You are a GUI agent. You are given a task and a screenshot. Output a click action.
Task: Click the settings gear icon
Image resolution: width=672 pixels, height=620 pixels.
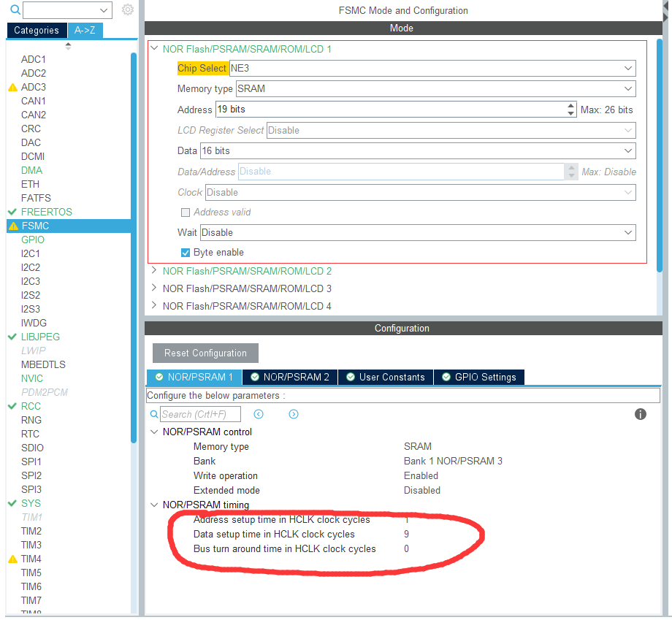[x=127, y=10]
